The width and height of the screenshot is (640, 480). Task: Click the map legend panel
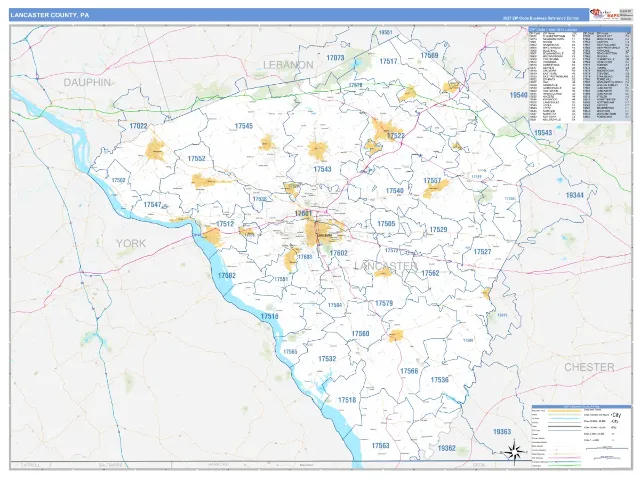tap(581, 436)
